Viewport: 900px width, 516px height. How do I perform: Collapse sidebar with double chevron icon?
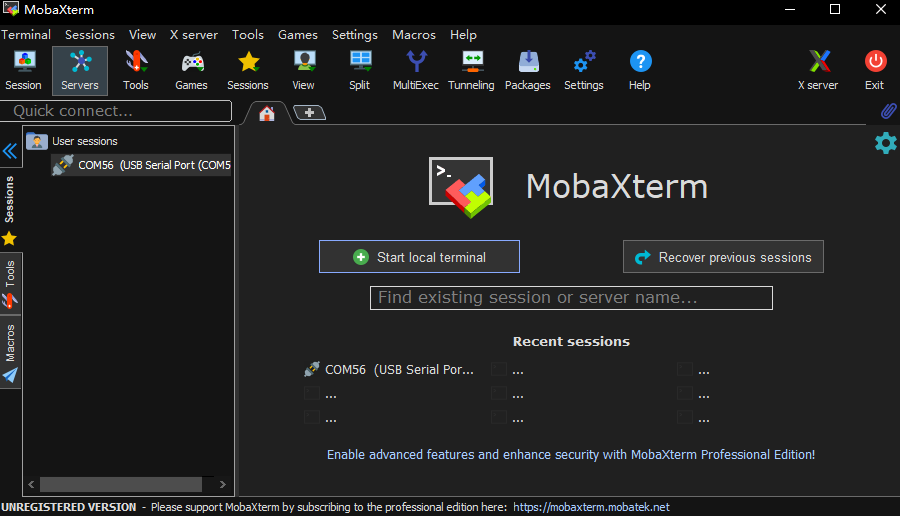(10, 152)
